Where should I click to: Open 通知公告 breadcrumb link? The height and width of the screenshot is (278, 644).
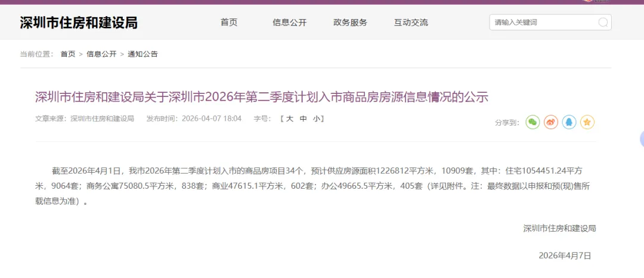click(143, 54)
